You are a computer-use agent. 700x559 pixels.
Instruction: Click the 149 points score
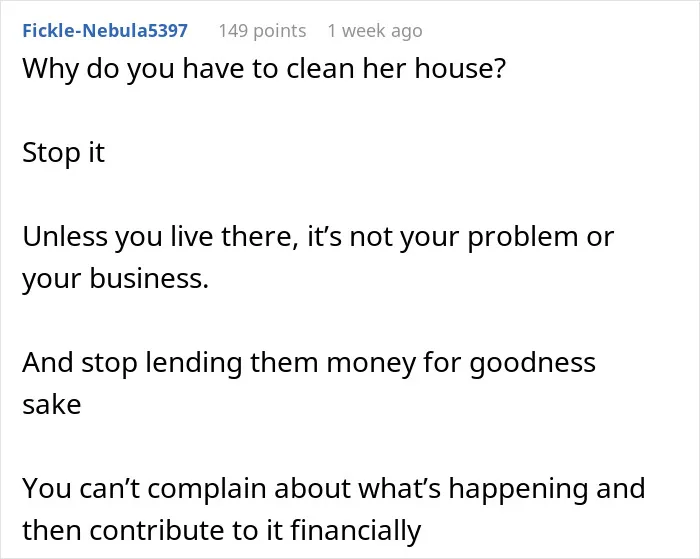click(x=262, y=31)
